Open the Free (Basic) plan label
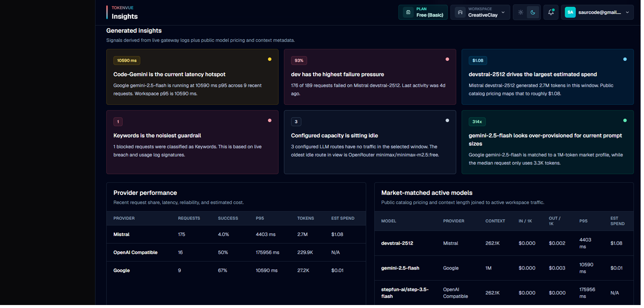Viewport: 644px width, 308px height. 429,15
